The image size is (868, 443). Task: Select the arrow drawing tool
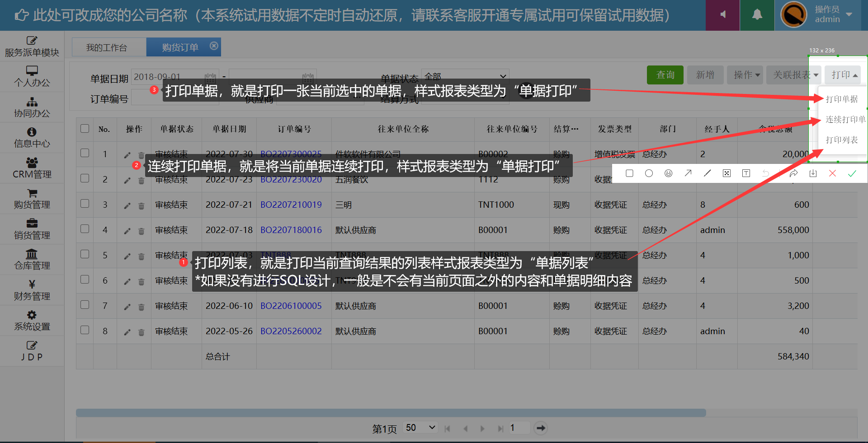[x=688, y=173]
